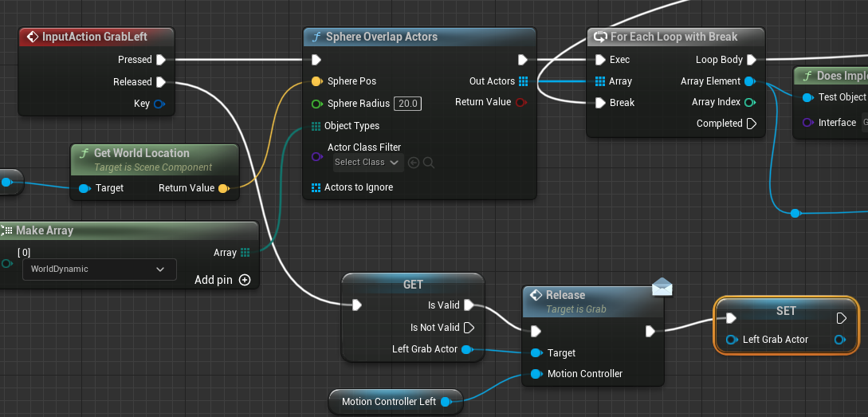Click the SET node Left Grab Actor input pin
Viewport: 868px width, 417px height.
[x=731, y=340]
